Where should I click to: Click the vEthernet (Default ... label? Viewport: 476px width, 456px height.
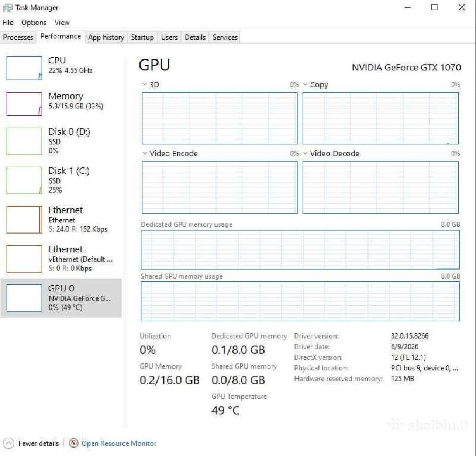[x=81, y=259]
